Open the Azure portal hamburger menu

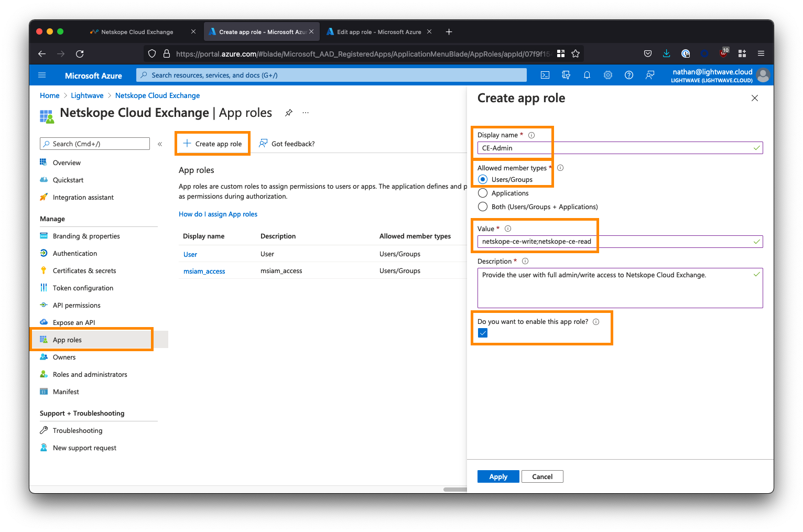click(x=42, y=75)
